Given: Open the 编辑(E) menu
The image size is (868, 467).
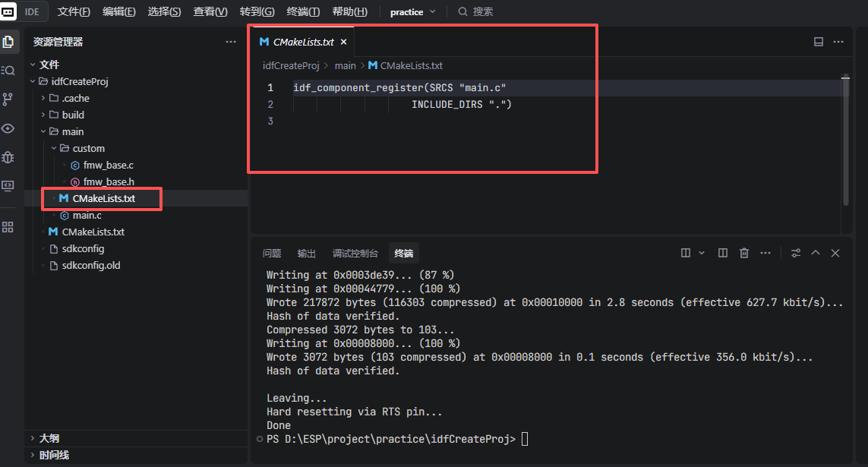Looking at the screenshot, I should (119, 11).
